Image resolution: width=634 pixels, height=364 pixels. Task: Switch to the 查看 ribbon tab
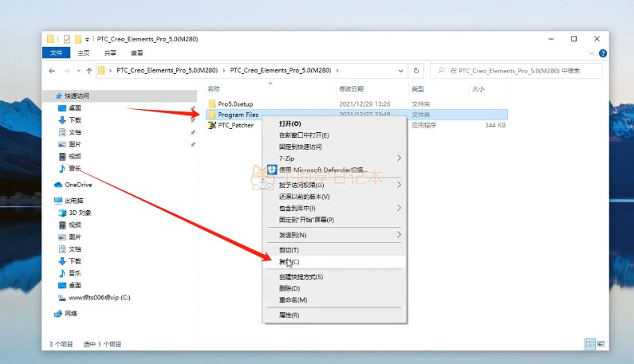(x=136, y=53)
